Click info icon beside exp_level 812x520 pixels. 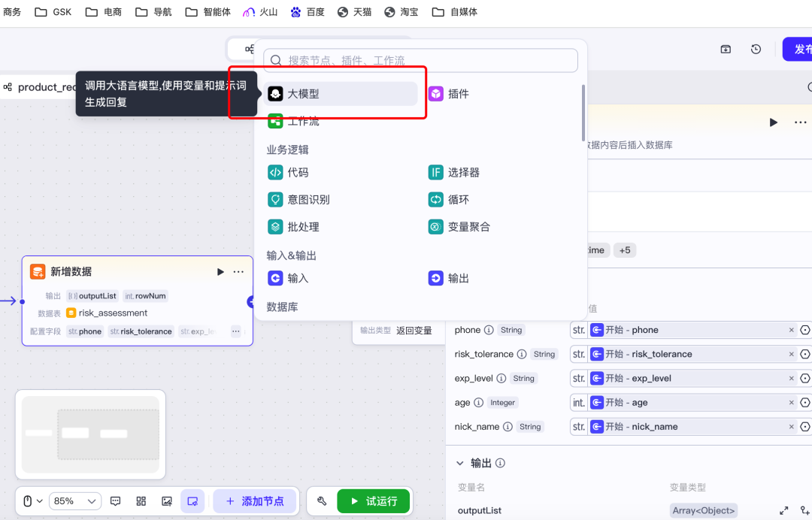point(501,378)
